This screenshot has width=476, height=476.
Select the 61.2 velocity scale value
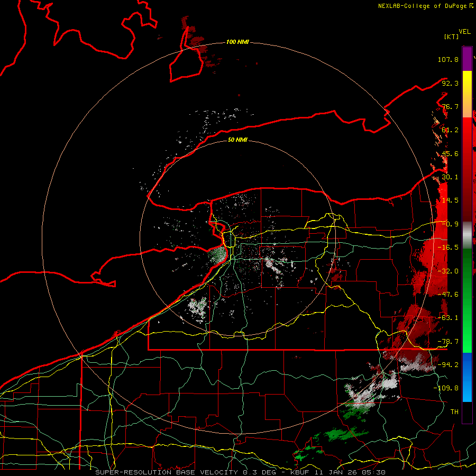(450, 130)
